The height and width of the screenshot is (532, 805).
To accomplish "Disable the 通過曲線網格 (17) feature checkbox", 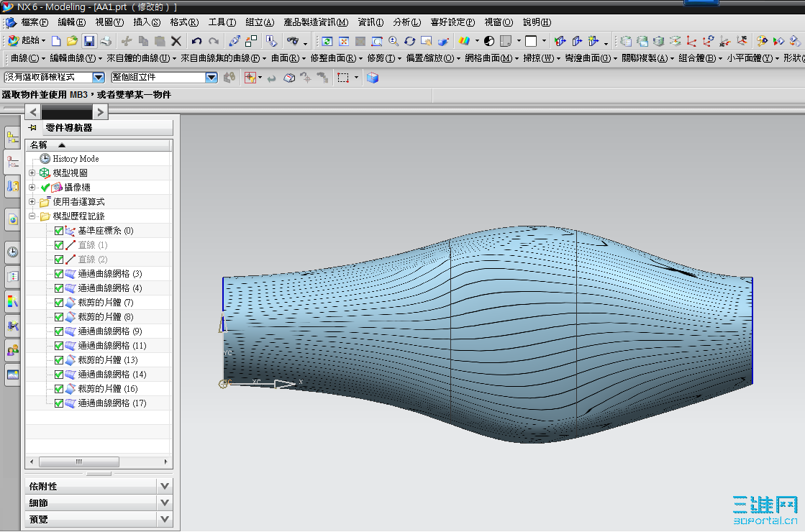I will click(x=59, y=403).
